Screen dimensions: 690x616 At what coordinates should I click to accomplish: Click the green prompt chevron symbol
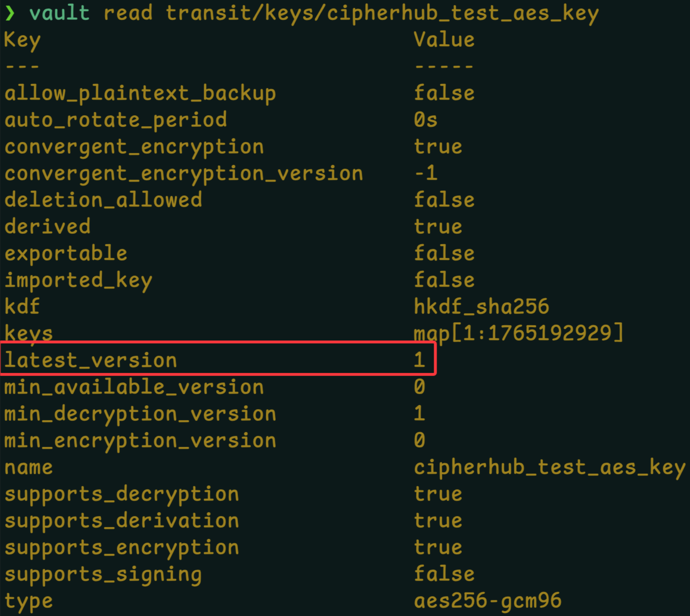coord(10,13)
